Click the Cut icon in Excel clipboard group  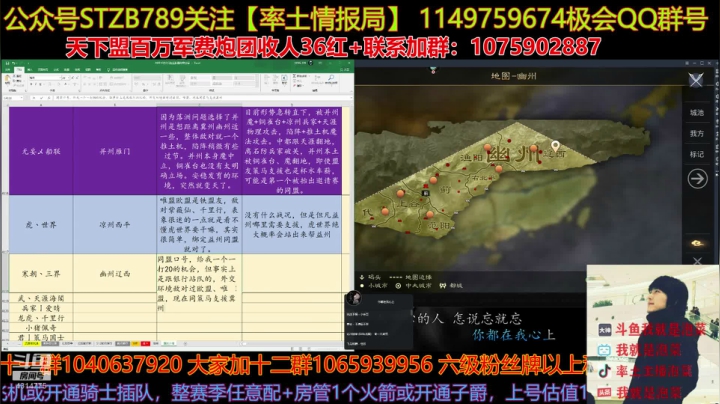14,76
